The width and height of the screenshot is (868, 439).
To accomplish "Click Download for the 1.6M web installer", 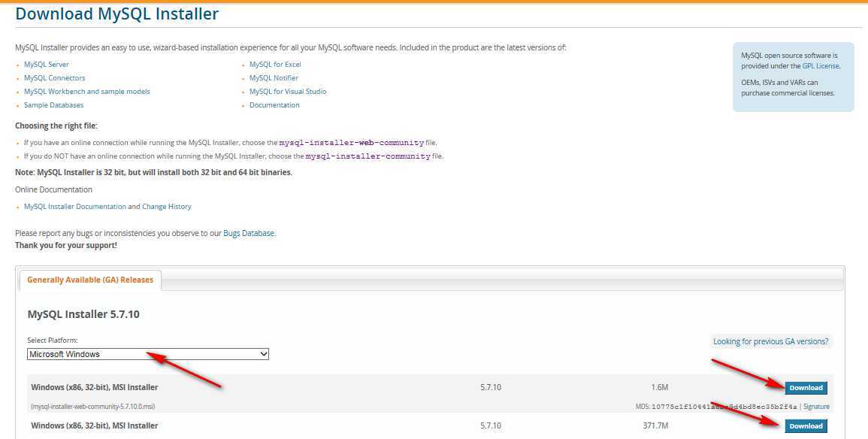I will 806,388.
